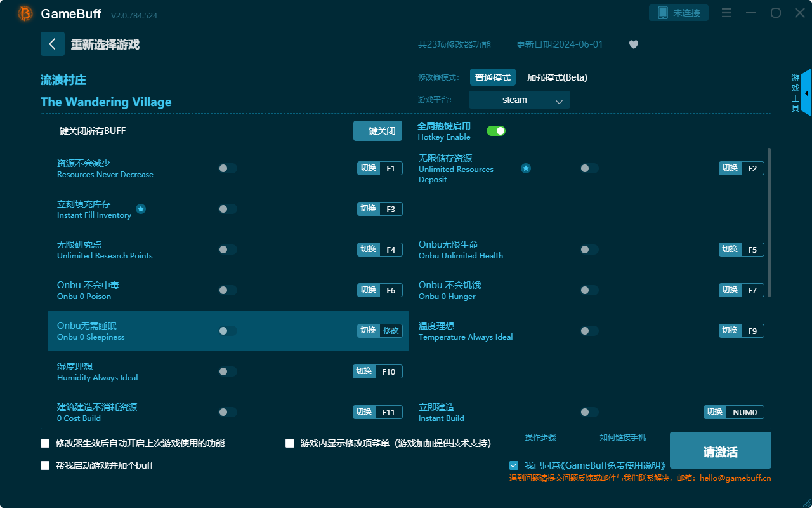The width and height of the screenshot is (812, 508).
Task: Disable the global Hotkey Enable switch
Action: click(x=496, y=131)
